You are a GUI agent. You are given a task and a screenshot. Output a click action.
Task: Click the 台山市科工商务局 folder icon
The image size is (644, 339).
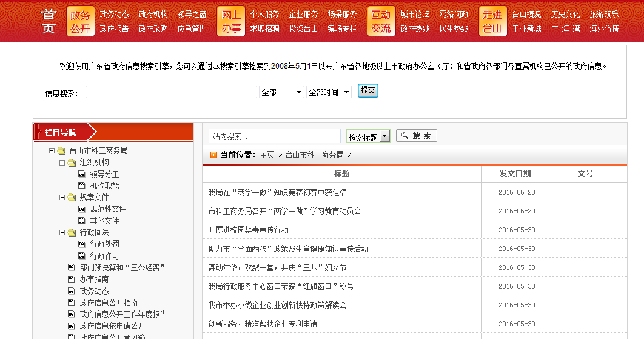pos(61,151)
